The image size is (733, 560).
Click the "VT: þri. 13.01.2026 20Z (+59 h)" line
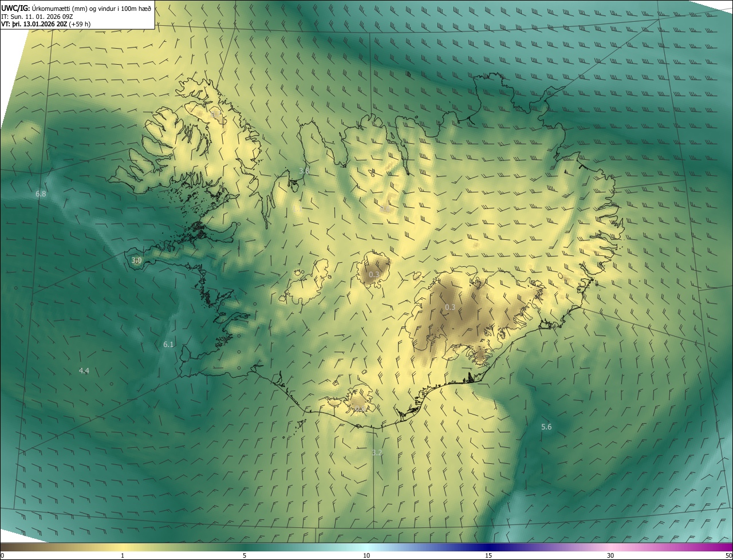46,24
